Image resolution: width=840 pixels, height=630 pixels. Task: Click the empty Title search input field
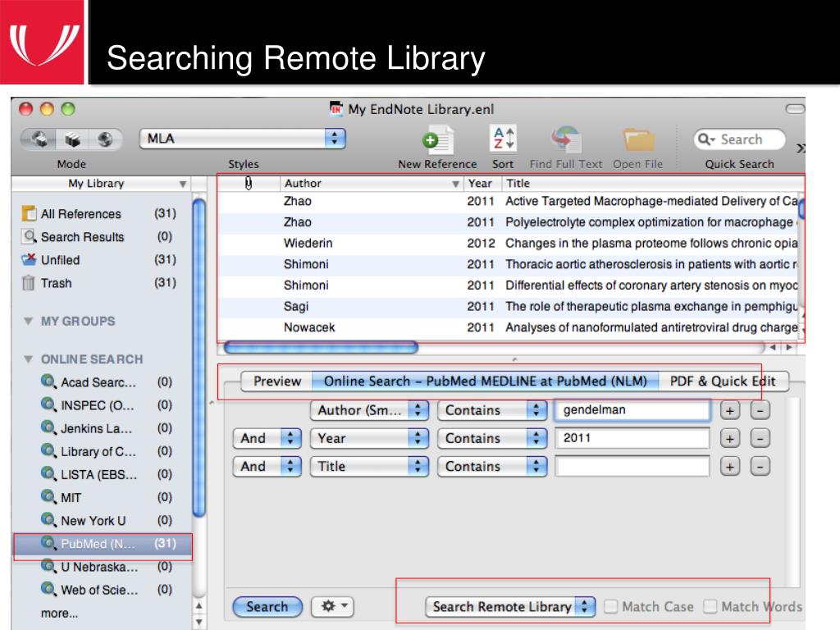tap(632, 466)
